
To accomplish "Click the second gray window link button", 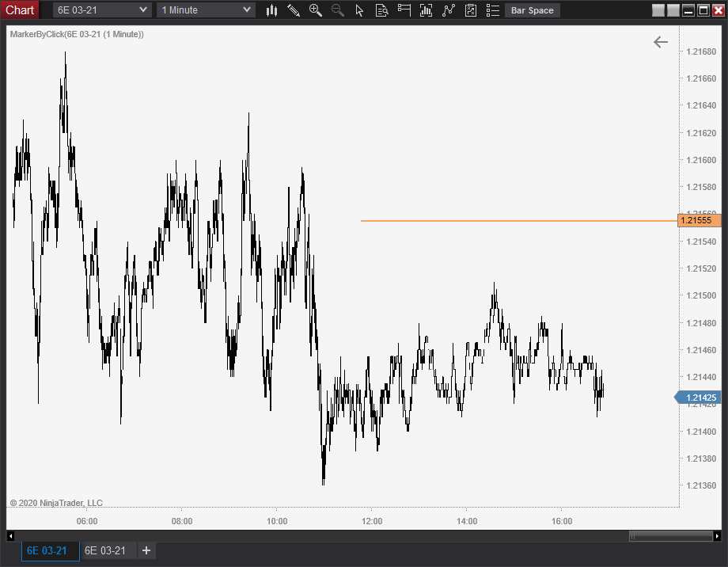I will (673, 10).
